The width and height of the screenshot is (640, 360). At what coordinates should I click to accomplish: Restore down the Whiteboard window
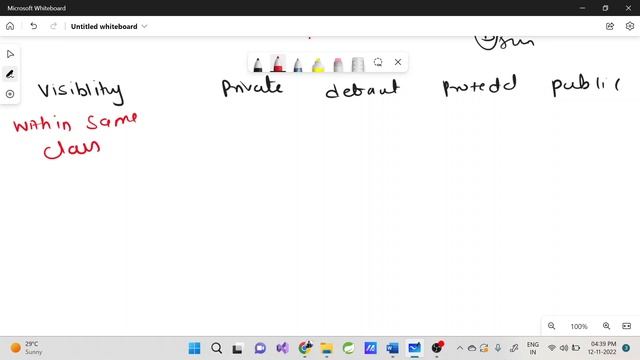[x=605, y=8]
